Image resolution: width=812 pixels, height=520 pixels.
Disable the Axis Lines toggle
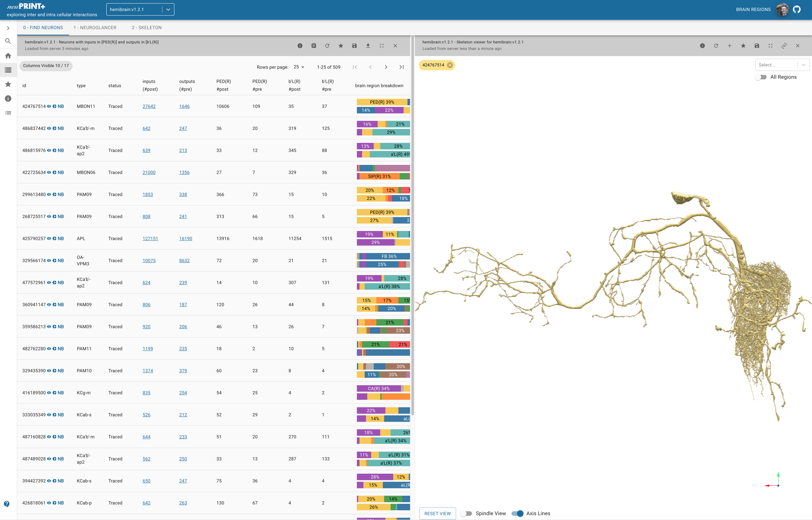518,513
